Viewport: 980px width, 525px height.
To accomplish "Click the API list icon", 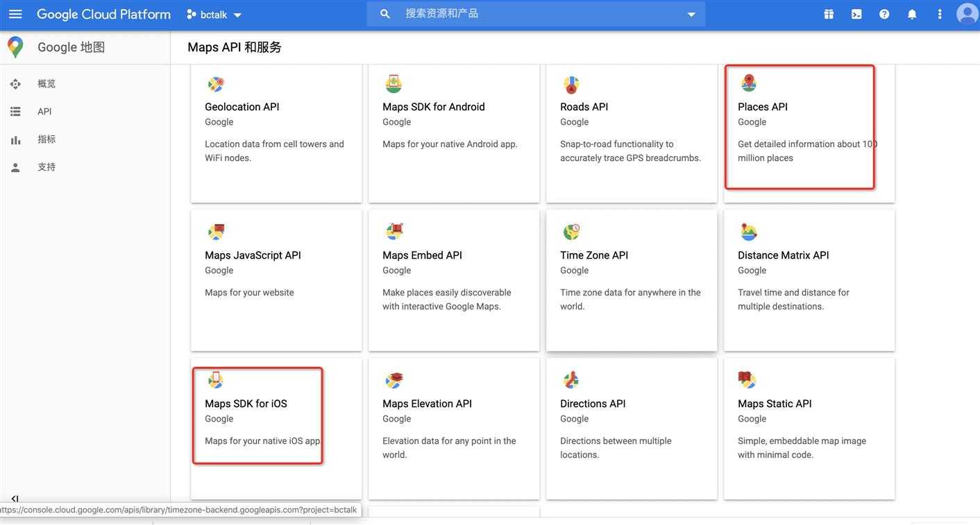I will pos(15,112).
